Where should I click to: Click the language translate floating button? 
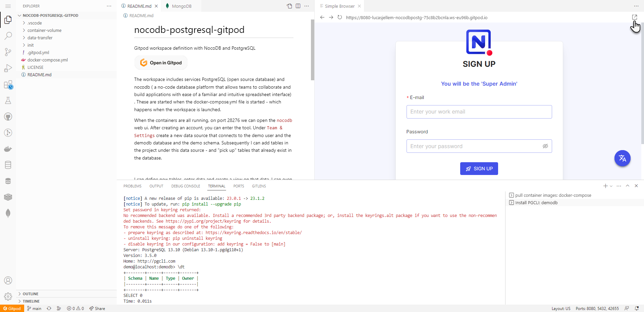click(x=623, y=158)
